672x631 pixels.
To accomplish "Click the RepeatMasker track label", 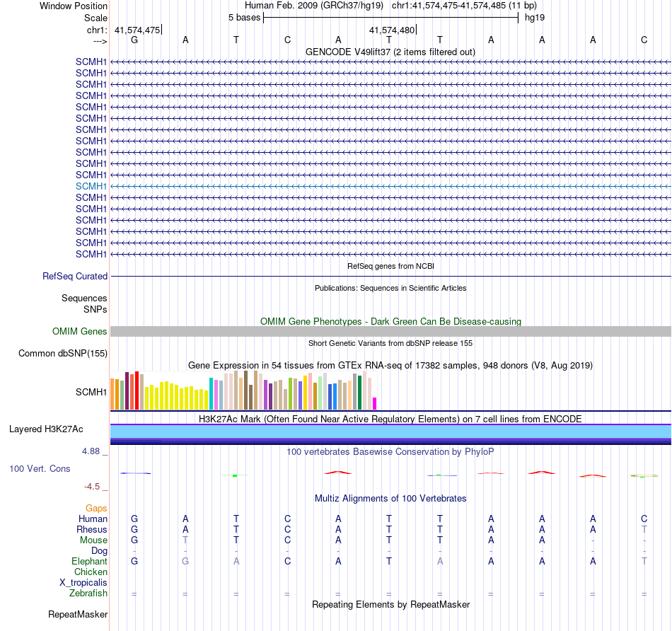I will coord(78,614).
